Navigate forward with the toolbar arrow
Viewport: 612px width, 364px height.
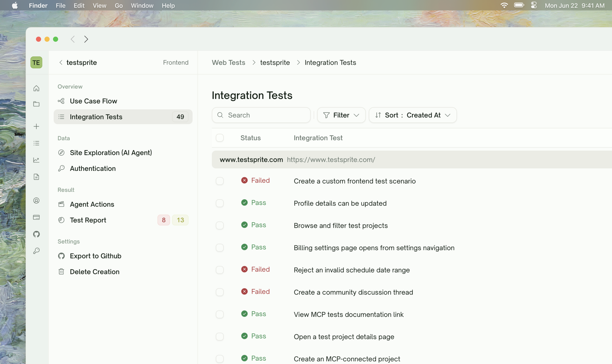pyautogui.click(x=86, y=39)
